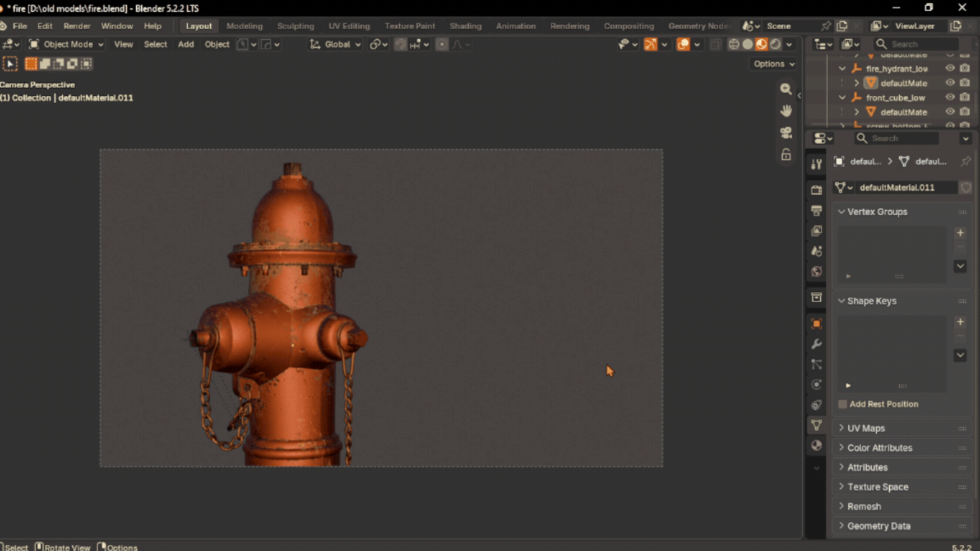Add a new vertex group with plus
The width and height of the screenshot is (980, 551).
[960, 233]
